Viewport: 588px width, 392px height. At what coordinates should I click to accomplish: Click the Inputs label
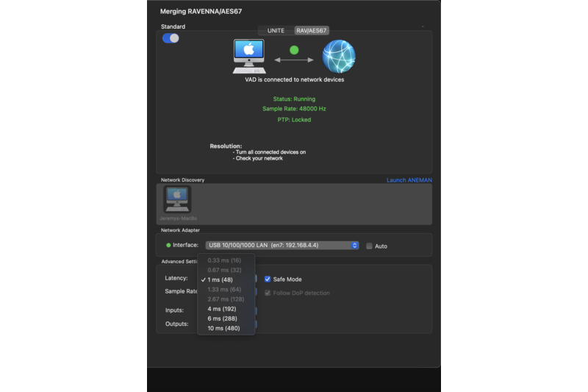[x=174, y=310]
